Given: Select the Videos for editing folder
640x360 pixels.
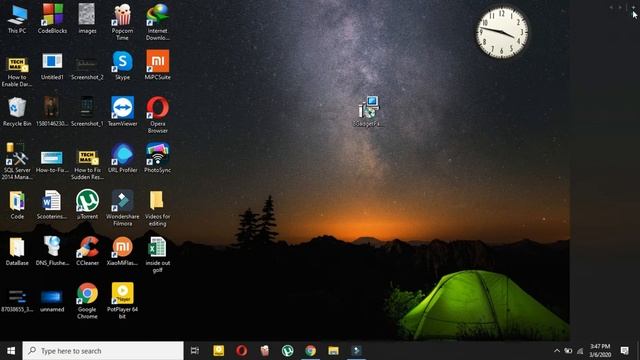Looking at the screenshot, I should pyautogui.click(x=158, y=208).
